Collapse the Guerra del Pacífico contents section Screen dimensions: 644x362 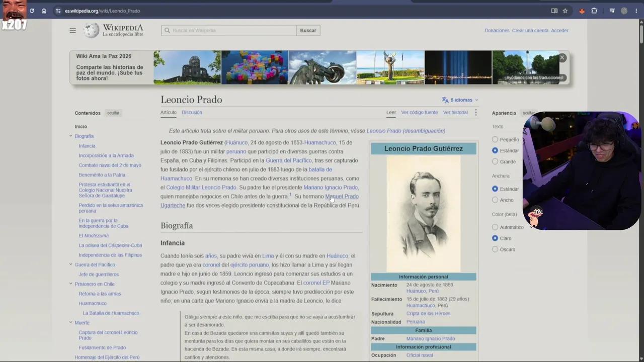tap(71, 264)
